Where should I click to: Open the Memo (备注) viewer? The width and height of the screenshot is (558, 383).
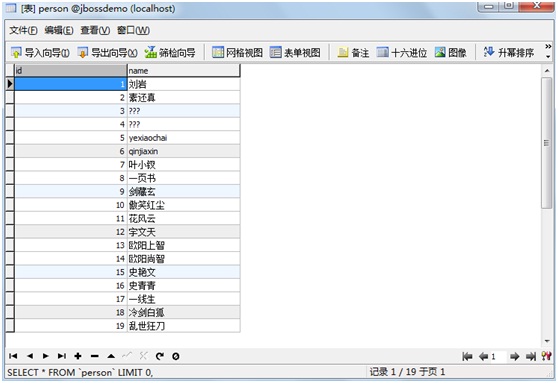[353, 53]
